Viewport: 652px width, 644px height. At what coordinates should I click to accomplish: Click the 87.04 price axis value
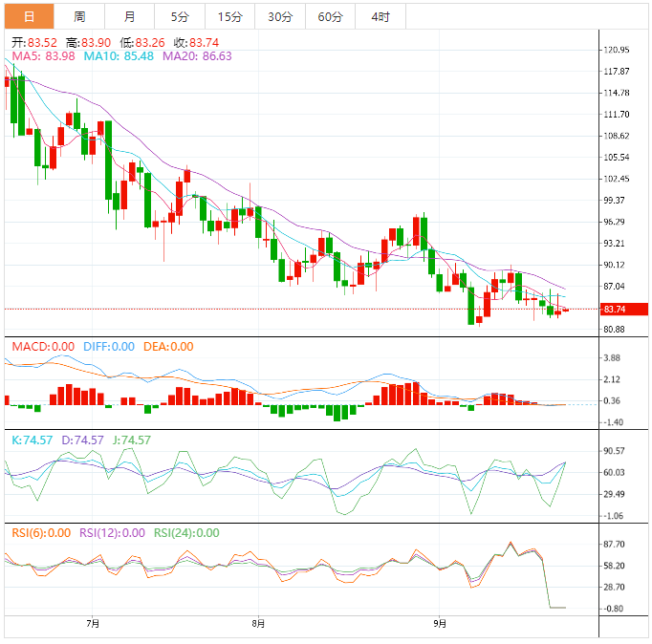point(614,287)
